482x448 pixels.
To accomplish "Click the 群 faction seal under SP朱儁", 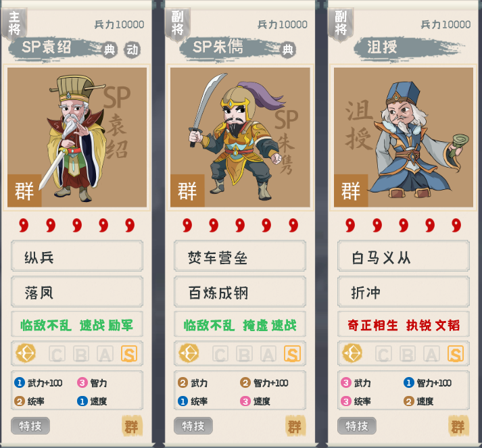I will [295, 426].
